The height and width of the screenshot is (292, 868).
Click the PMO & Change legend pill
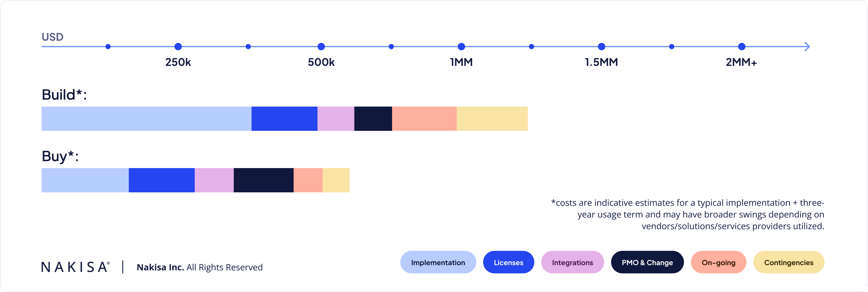pos(647,263)
